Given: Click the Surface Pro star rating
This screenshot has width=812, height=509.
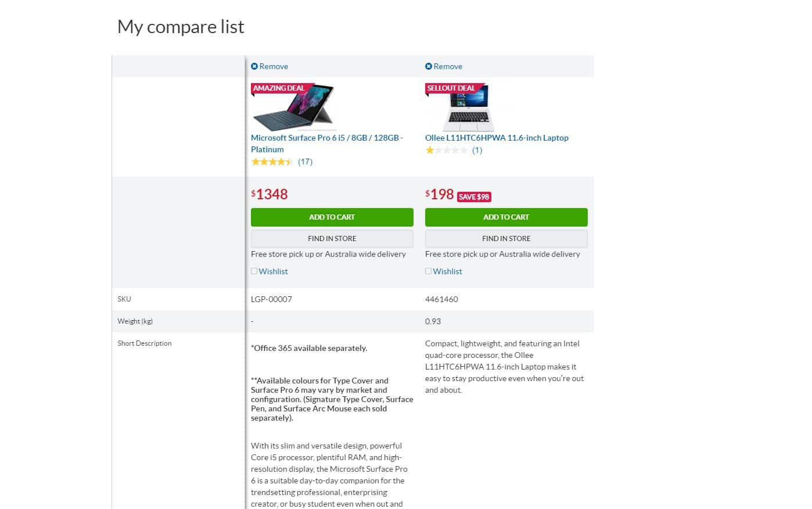Looking at the screenshot, I should click(272, 162).
